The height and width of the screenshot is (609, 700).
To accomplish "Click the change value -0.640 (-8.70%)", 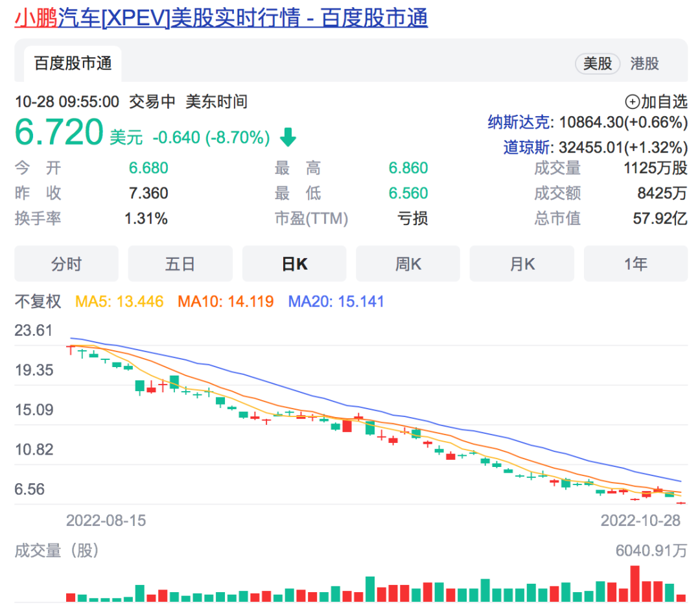I will pos(211,137).
